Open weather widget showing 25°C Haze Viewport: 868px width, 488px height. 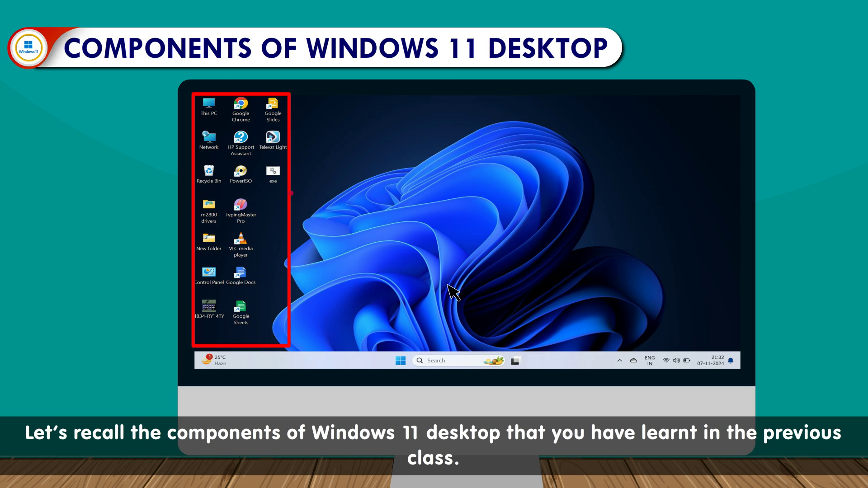click(214, 360)
